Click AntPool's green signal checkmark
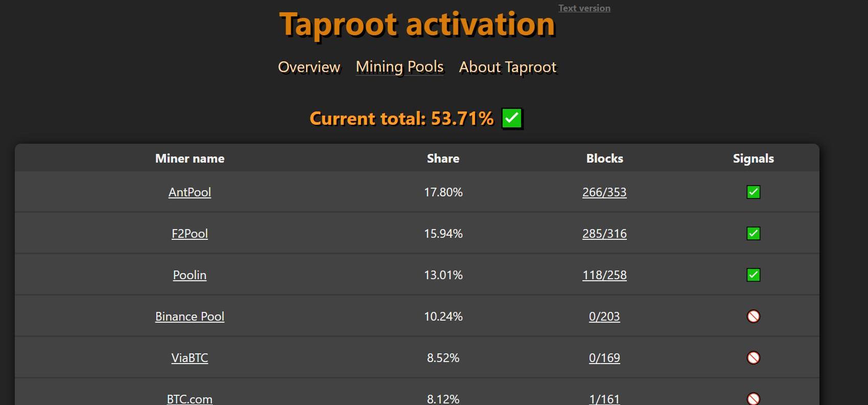 point(753,192)
